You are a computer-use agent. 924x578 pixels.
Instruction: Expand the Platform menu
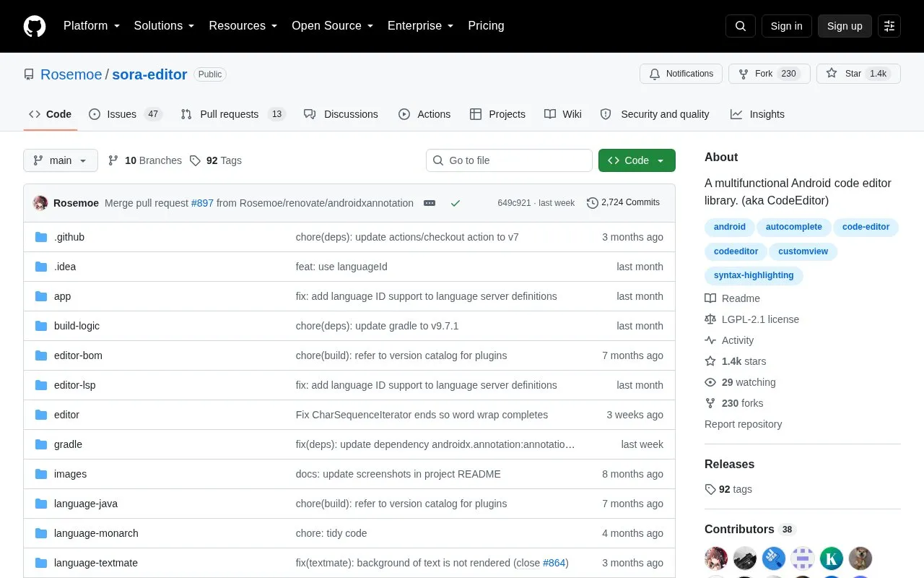coord(92,26)
